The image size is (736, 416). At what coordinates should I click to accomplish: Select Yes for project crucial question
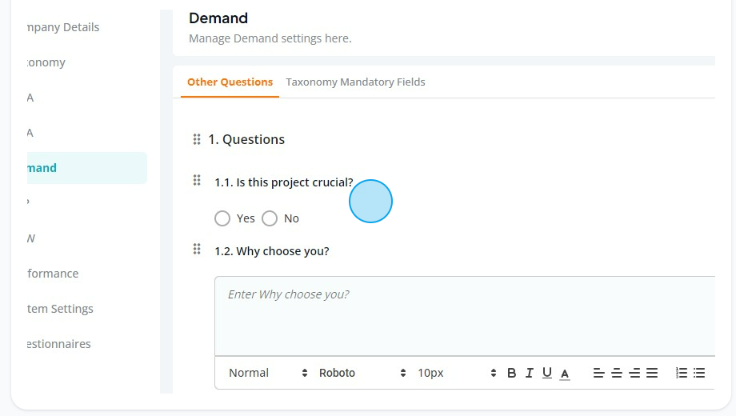[222, 218]
